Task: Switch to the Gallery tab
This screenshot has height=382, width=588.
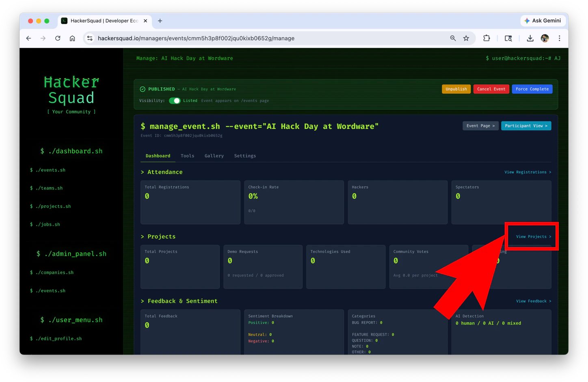Action: pos(214,155)
